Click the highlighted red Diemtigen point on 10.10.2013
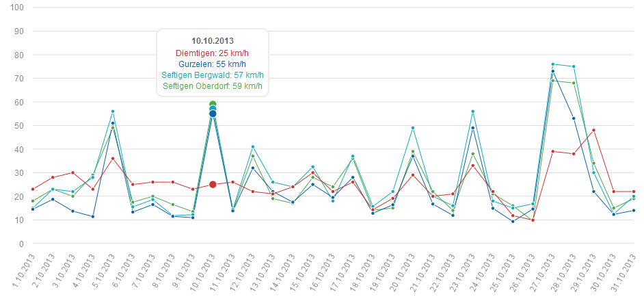Image resolution: width=644 pixels, height=301 pixels. pos(213,185)
